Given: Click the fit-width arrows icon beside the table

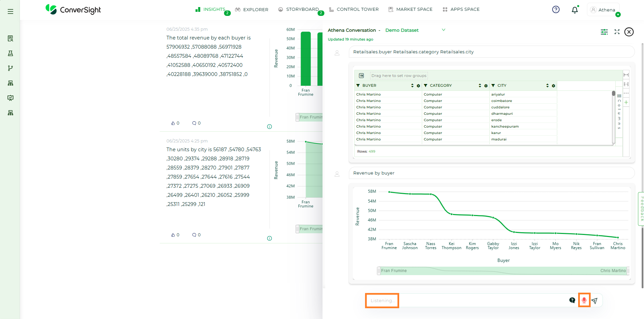Looking at the screenshot, I should pos(626,75).
